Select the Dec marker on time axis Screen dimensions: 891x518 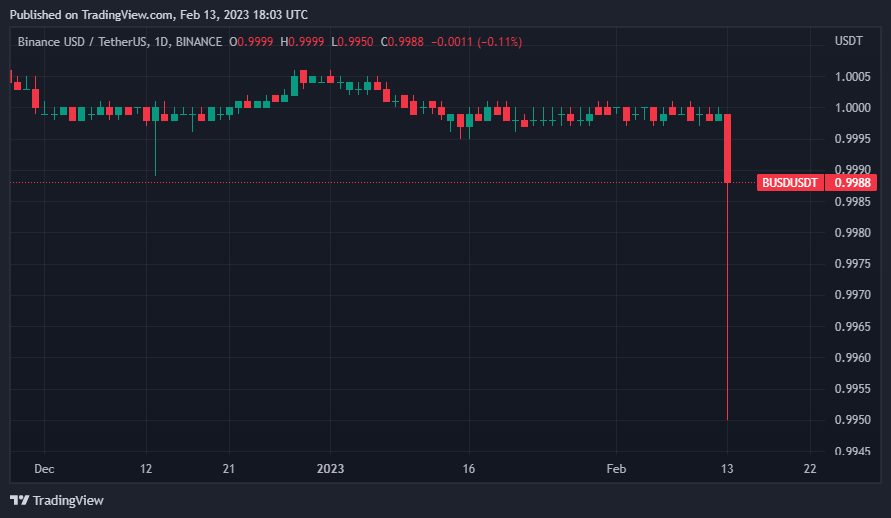point(44,469)
